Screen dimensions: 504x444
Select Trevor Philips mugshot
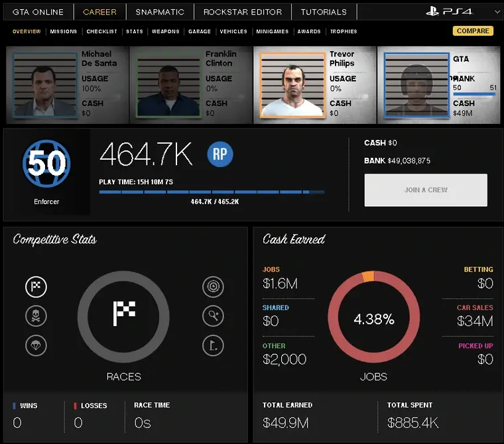(292, 85)
